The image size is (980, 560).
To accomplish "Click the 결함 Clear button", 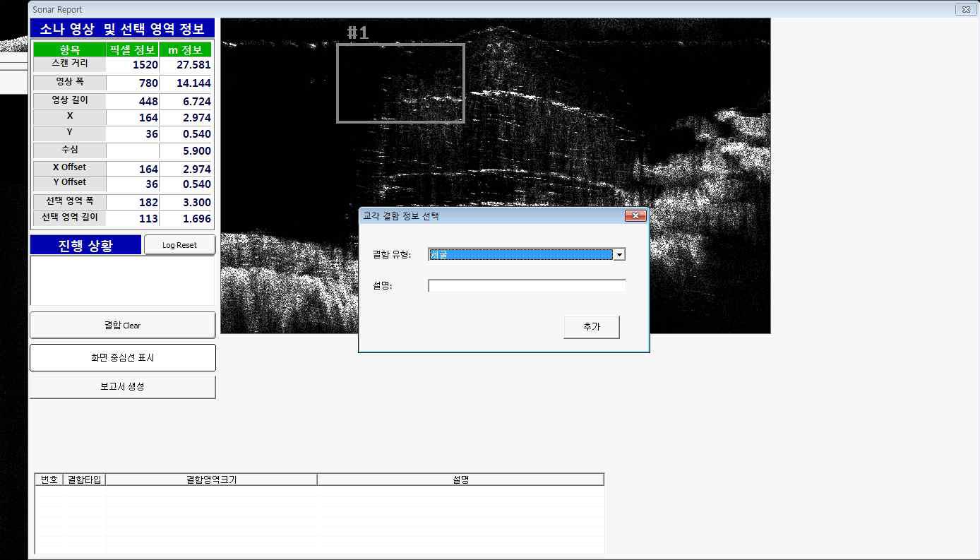I will [x=122, y=326].
